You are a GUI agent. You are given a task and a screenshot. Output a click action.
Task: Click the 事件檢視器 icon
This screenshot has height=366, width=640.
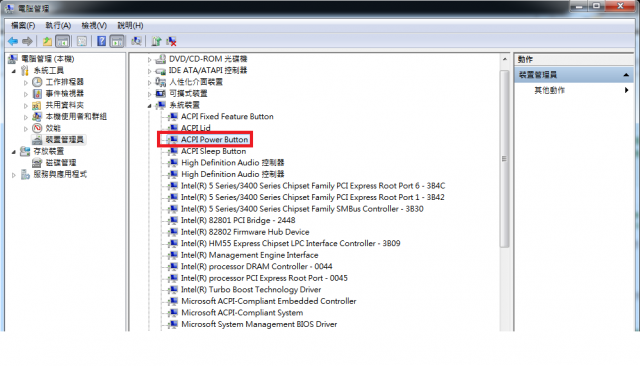[37, 93]
